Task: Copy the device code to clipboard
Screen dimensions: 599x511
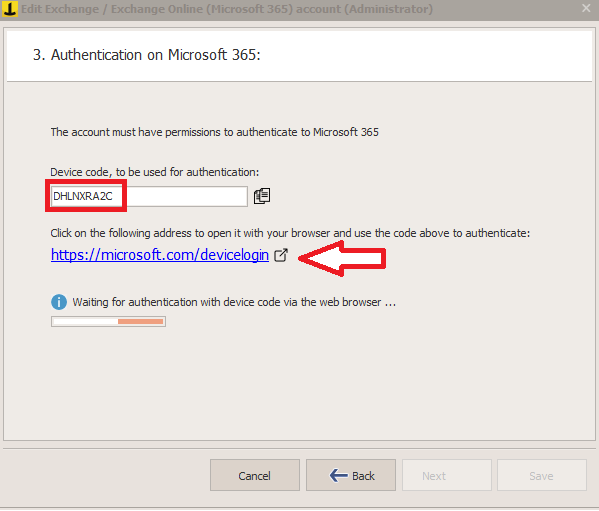Action: [x=262, y=196]
